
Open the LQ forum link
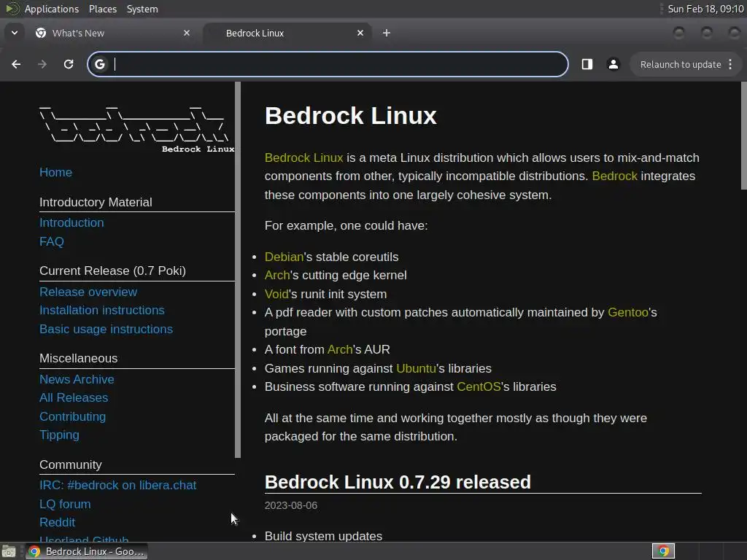point(65,504)
